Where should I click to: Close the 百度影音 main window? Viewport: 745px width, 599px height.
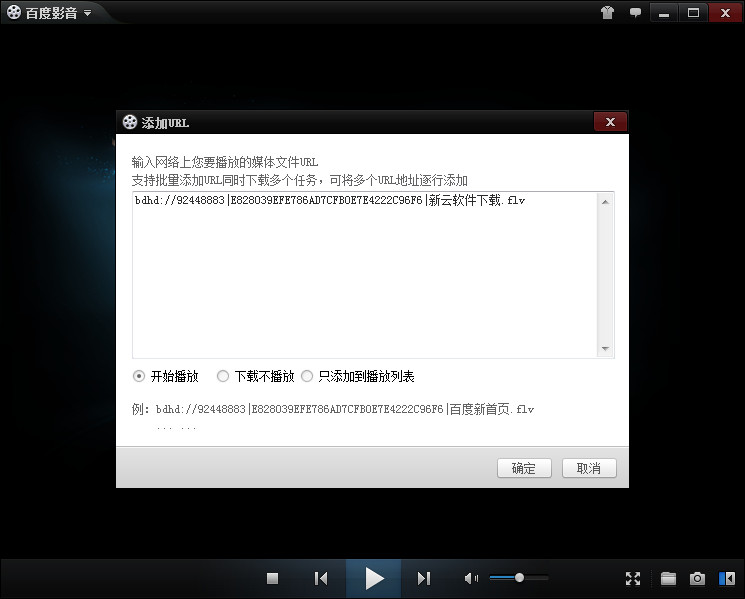coord(725,13)
